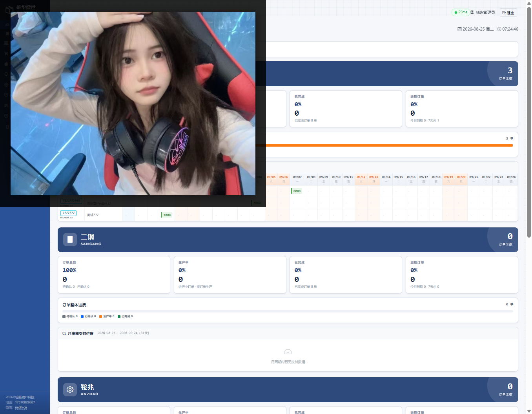The width and height of the screenshot is (532, 414).
Task: Click the date range 2026-08-25 ~ 2026-09-24
Action: pyautogui.click(x=123, y=333)
